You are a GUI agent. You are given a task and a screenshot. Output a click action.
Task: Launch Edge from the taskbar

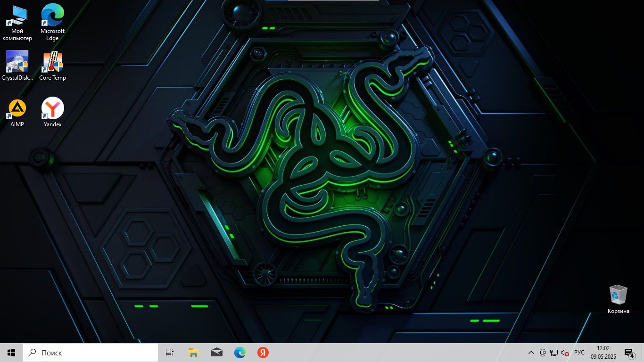240,353
